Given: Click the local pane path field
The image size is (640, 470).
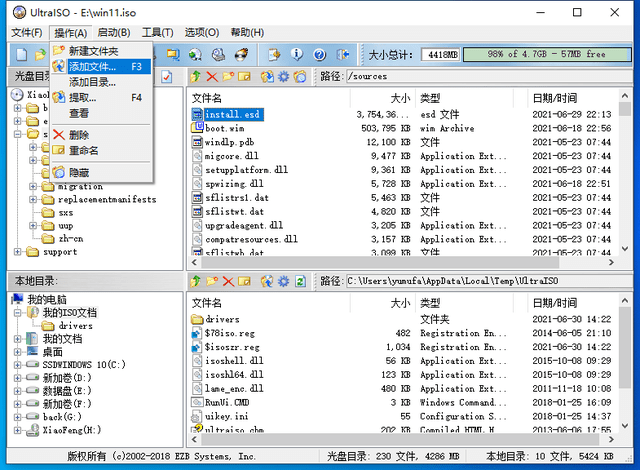Looking at the screenshot, I should [489, 281].
